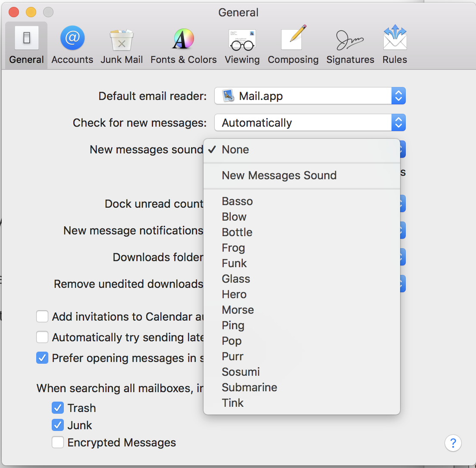
Task: Select the Pop sound
Action: [302, 340]
